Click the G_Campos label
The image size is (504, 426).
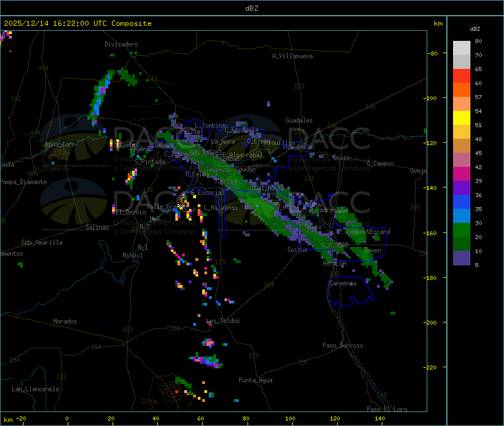pos(380,163)
